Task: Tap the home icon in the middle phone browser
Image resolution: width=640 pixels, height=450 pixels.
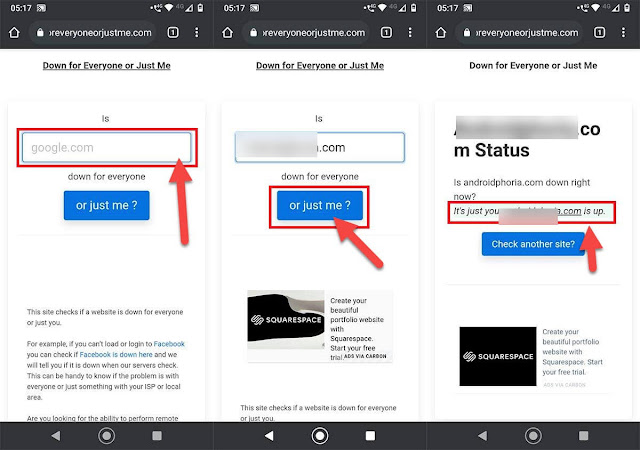Action: click(x=227, y=33)
